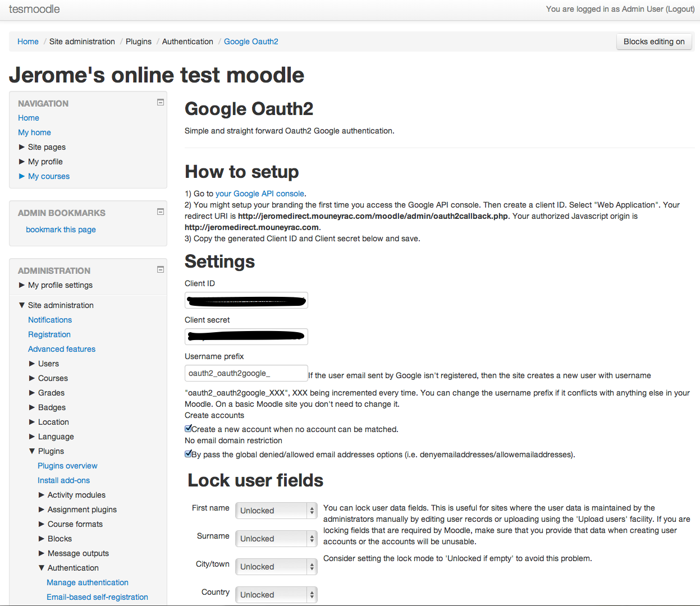This screenshot has height=606, width=700.
Task: Expand My courses in Navigation
Action: click(22, 176)
